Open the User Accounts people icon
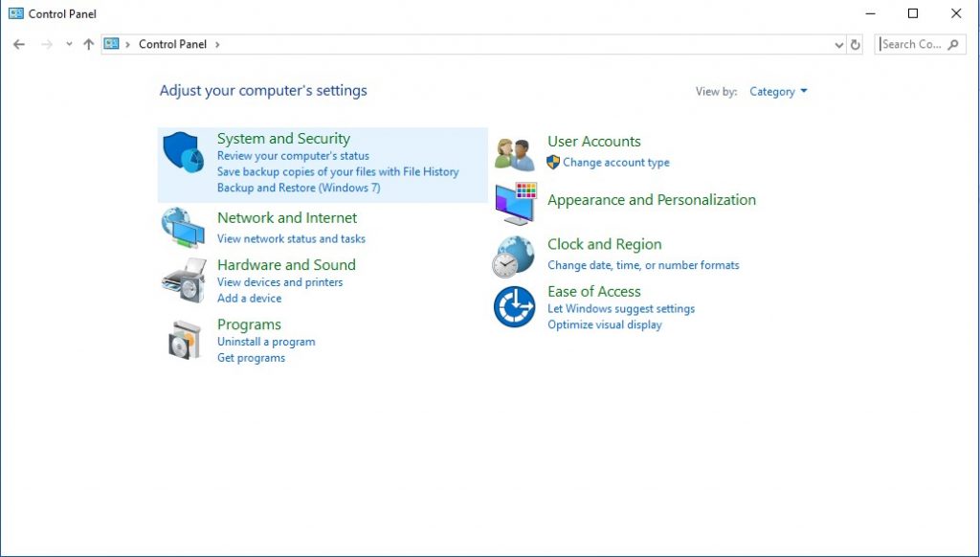This screenshot has width=980, height=557. click(514, 155)
